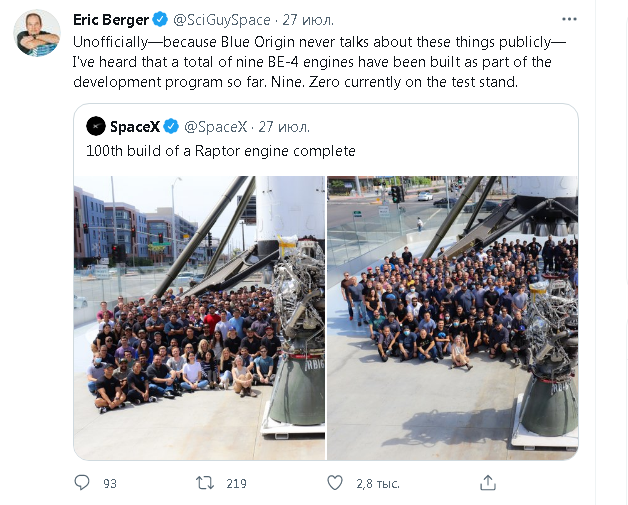Open the tweet's 27 июл. timestamp
628x505 pixels.
pos(308,20)
